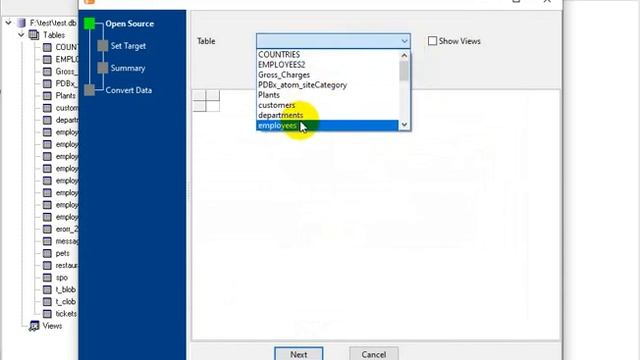The height and width of the screenshot is (360, 640).
Task: Click the test.db database icon
Action: click(22, 23)
